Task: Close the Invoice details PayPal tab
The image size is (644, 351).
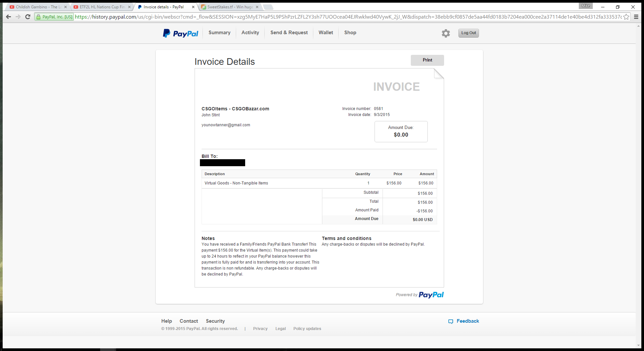Action: click(193, 7)
